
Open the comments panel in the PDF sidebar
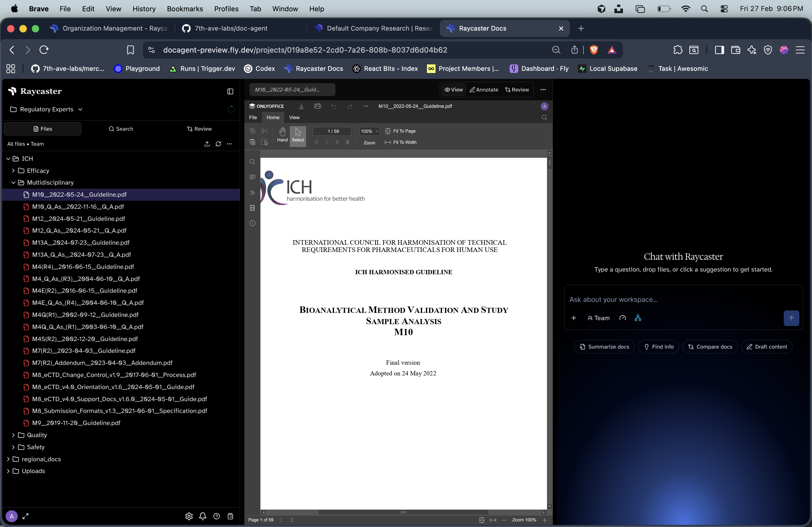click(x=252, y=177)
